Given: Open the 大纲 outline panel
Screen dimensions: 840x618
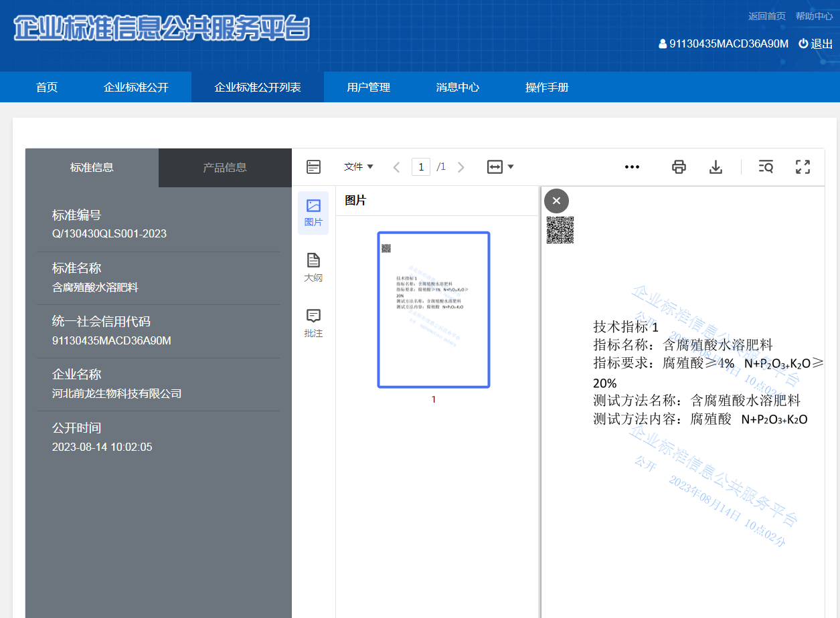Looking at the screenshot, I should click(x=313, y=268).
